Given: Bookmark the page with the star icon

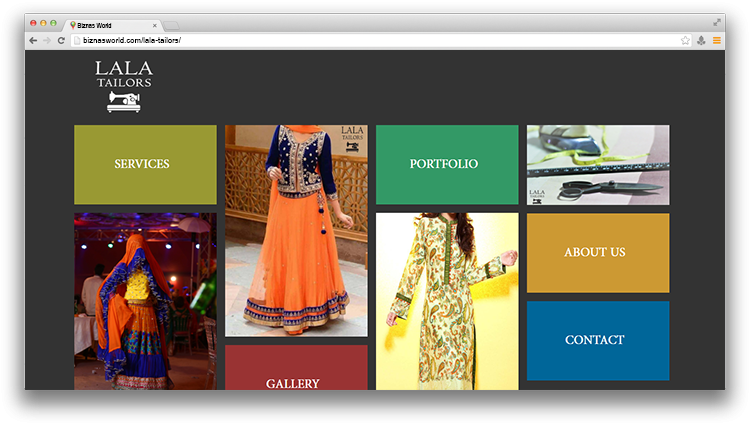Looking at the screenshot, I should (685, 41).
